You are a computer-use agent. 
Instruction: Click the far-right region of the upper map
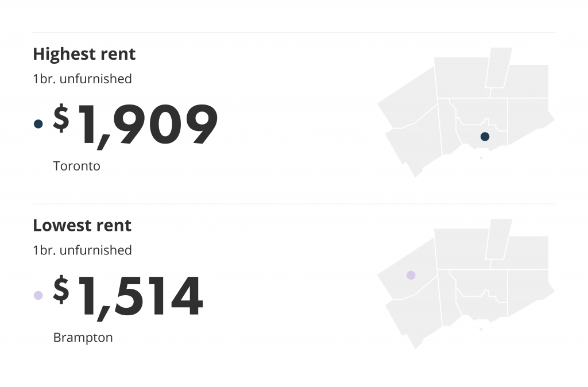[x=529, y=120]
